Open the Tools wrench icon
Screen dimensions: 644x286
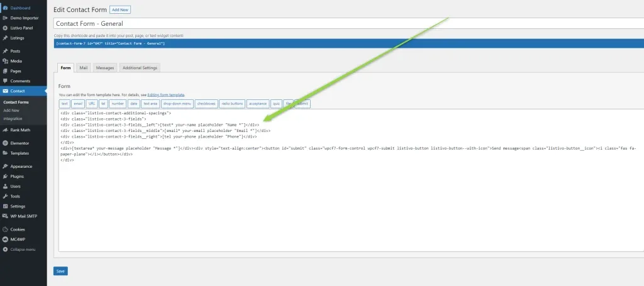pos(5,196)
